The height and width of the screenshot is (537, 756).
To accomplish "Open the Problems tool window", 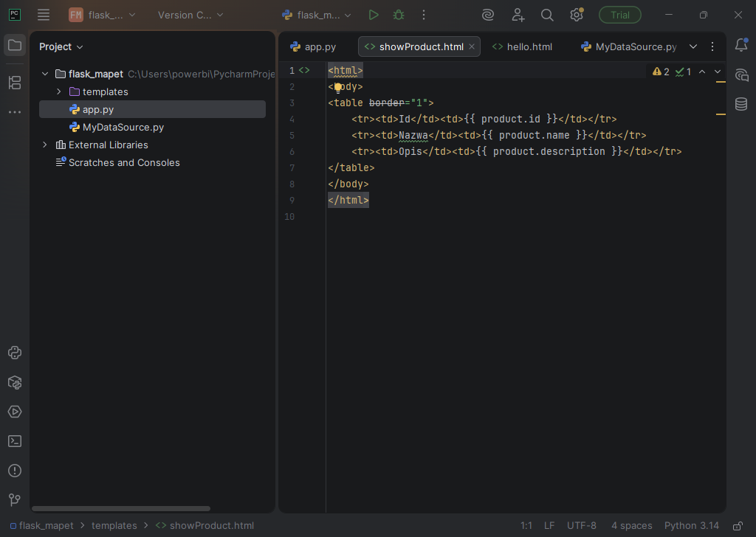I will pyautogui.click(x=15, y=471).
